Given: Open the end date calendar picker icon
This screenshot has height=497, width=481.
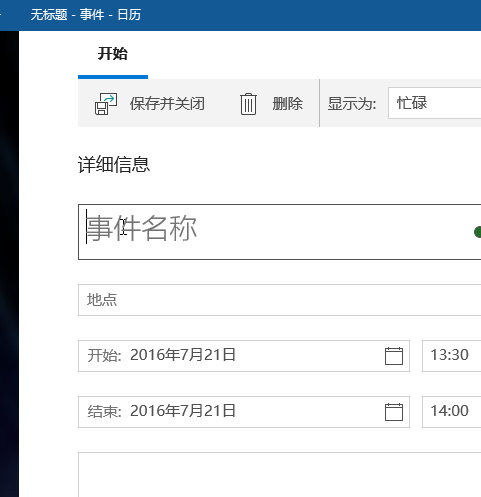Looking at the screenshot, I should coord(394,412).
